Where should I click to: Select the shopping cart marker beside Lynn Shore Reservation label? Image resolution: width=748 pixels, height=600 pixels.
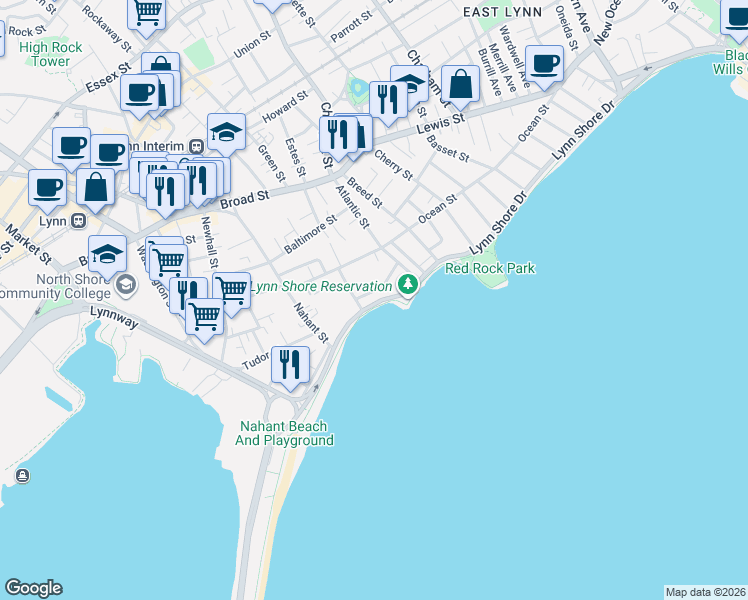232,292
